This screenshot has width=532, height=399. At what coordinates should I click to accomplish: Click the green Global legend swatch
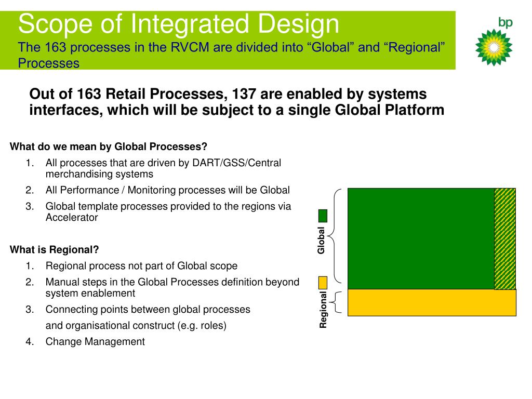323,216
